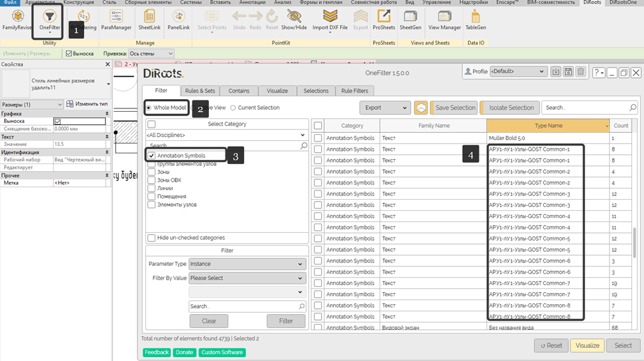The width and height of the screenshot is (644, 361).
Task: Click the delete profile trash icon
Action: (x=581, y=72)
